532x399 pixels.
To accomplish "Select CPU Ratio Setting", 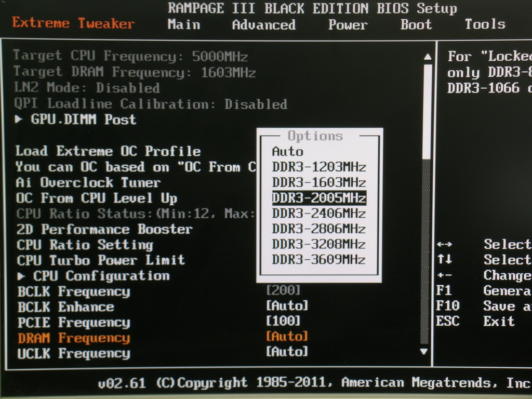I will 85,245.
